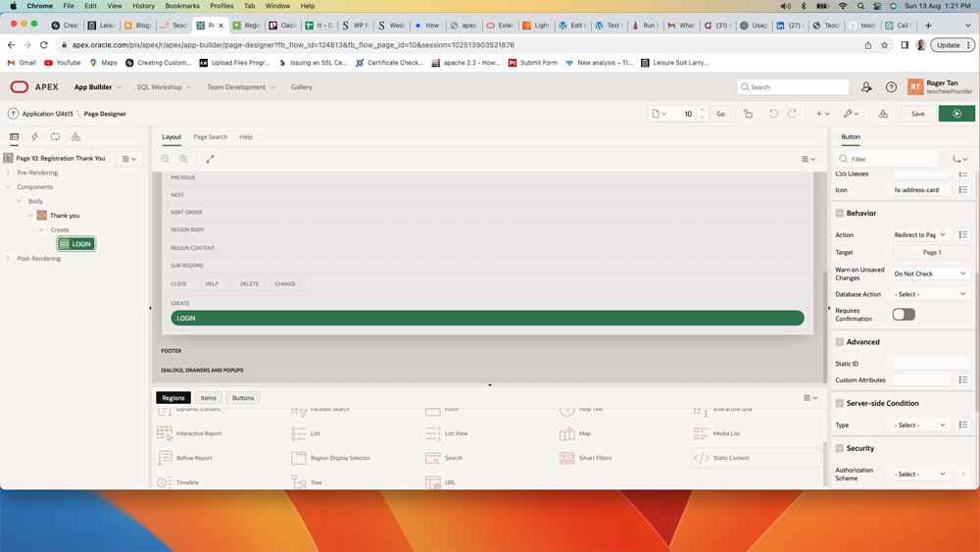Click the Undo arrow in toolbar

click(774, 114)
